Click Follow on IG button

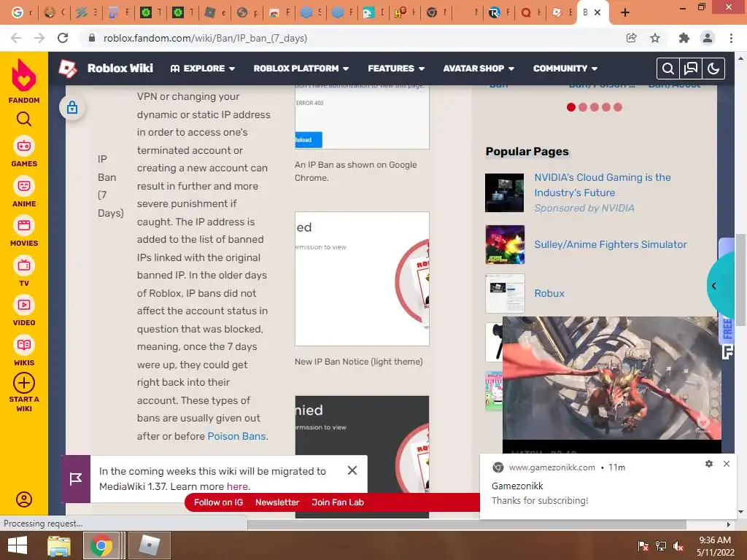(x=218, y=502)
